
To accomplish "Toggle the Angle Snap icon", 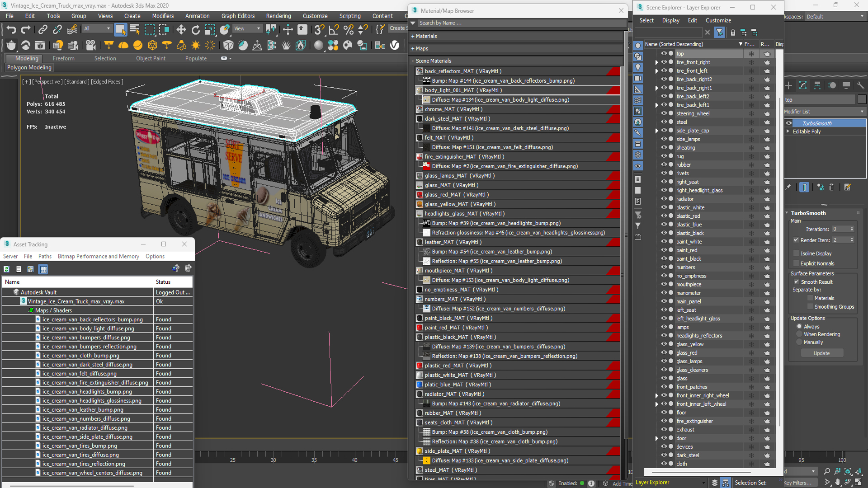I will click(334, 30).
